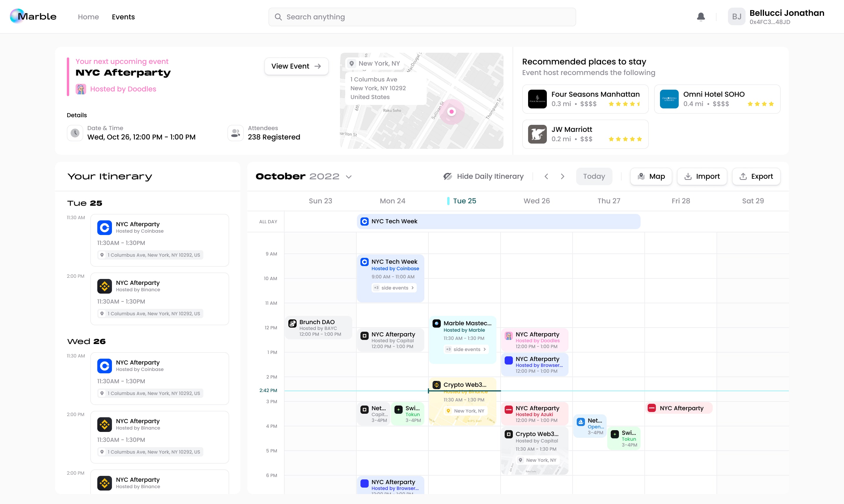Click the 1 Columbus Ave address box on map
Screen dimensions: 844x504
pyautogui.click(x=386, y=88)
